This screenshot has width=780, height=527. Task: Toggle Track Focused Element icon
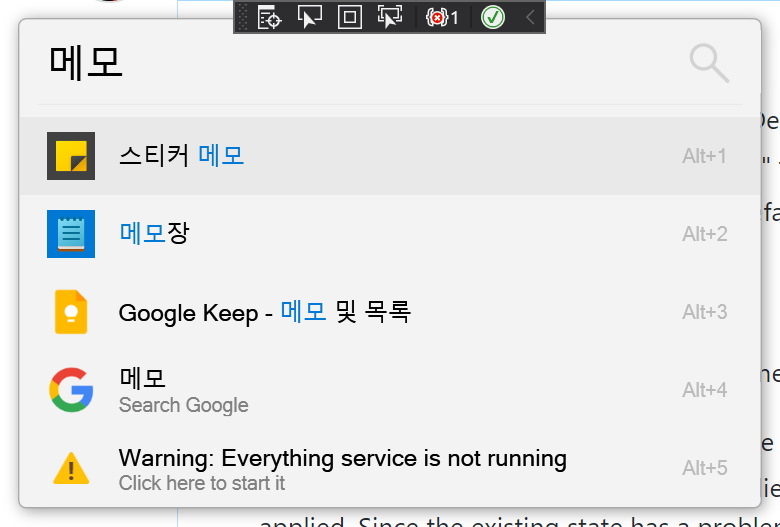pyautogui.click(x=390, y=17)
